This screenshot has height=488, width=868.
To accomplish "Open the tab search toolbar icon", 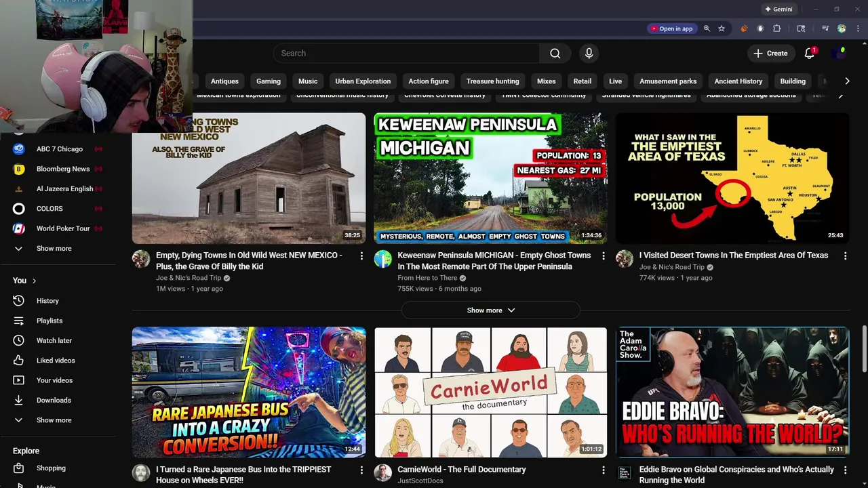I will 801,28.
